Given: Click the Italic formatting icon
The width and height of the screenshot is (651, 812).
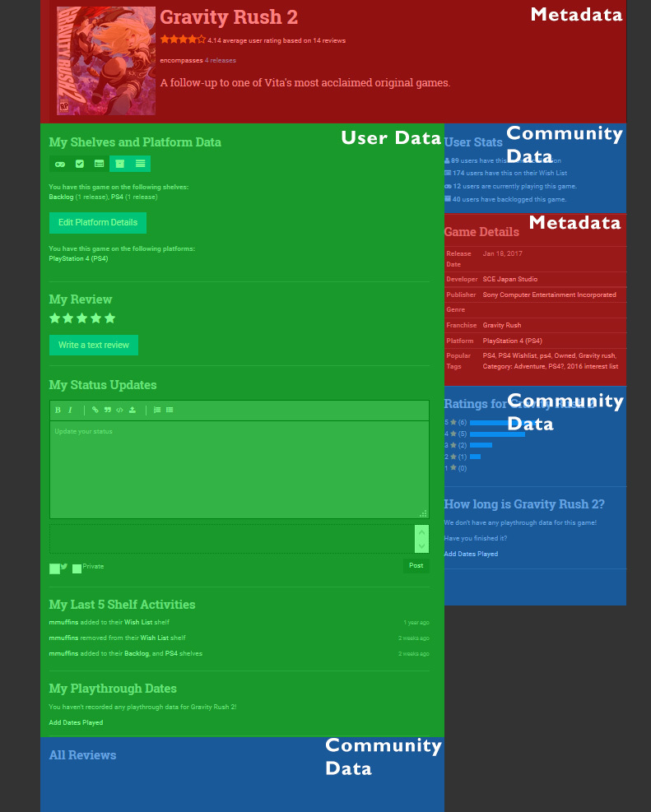Looking at the screenshot, I should pos(70,410).
